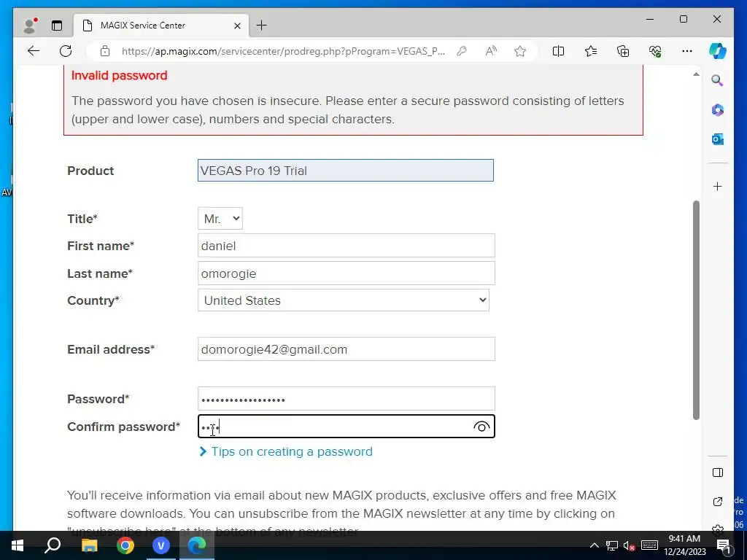Image resolution: width=747 pixels, height=560 pixels.
Task: Open the sidebar Search icon
Action: [718, 80]
